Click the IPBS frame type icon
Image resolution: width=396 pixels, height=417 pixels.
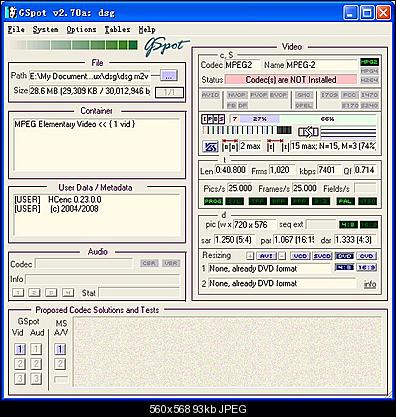(213, 119)
